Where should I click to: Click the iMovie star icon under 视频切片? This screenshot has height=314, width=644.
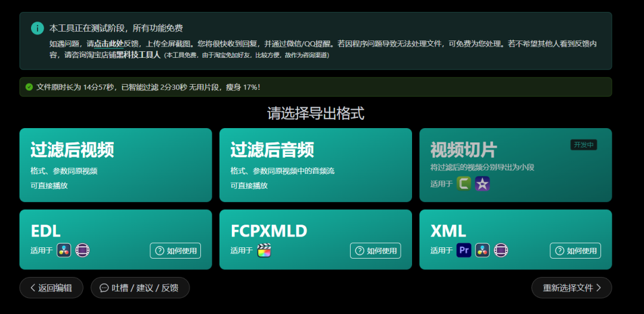[x=482, y=184]
